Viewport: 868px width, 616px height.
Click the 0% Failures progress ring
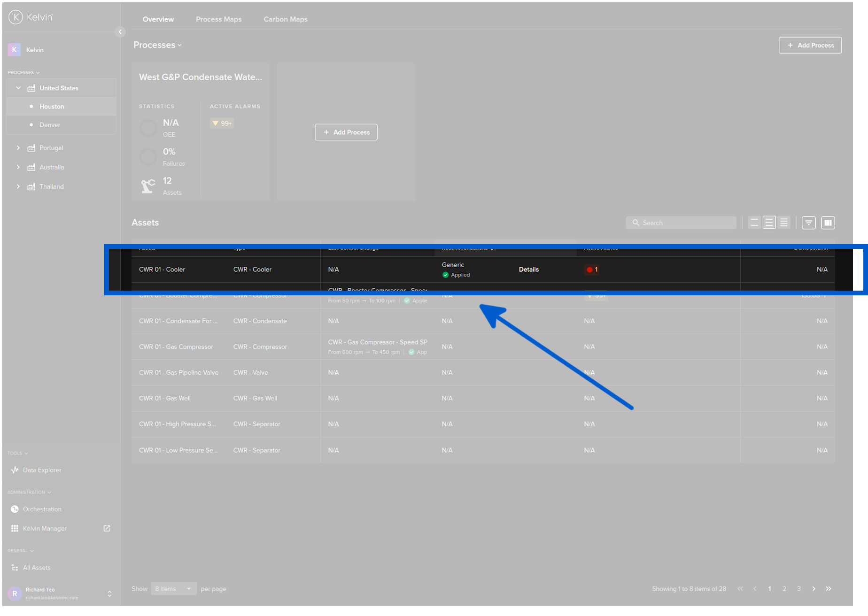(x=147, y=156)
